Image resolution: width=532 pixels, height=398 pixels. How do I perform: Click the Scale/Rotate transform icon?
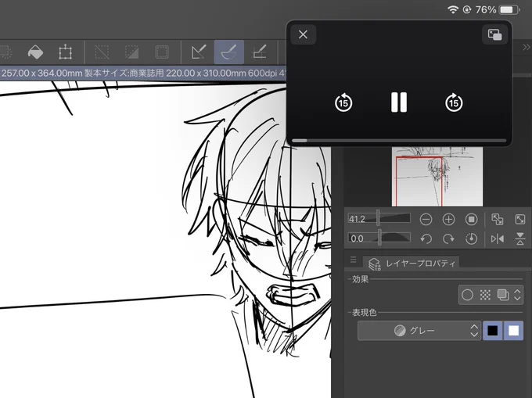[x=65, y=52]
